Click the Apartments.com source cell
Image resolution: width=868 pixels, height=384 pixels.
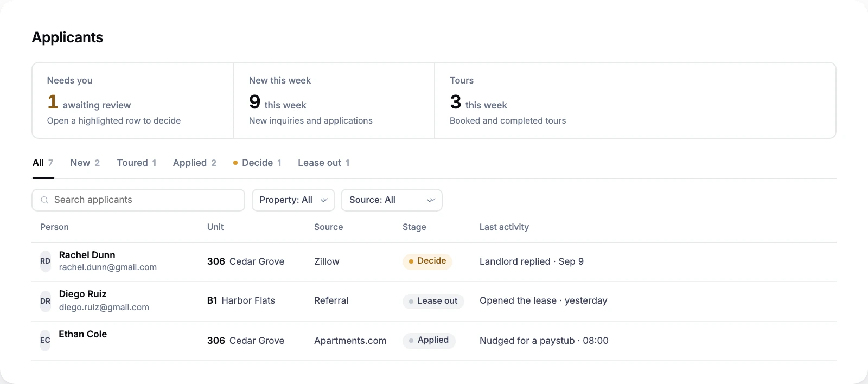350,341
